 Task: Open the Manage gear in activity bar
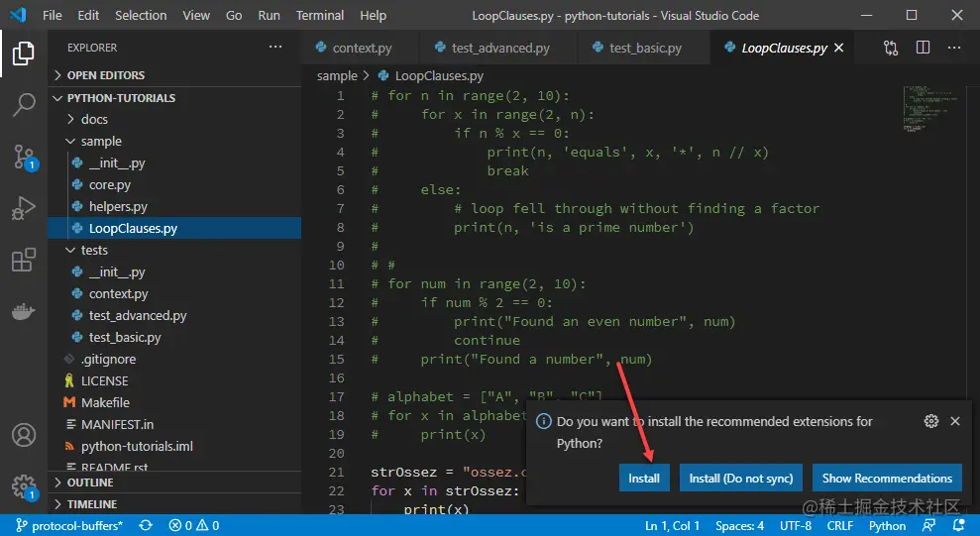24,486
